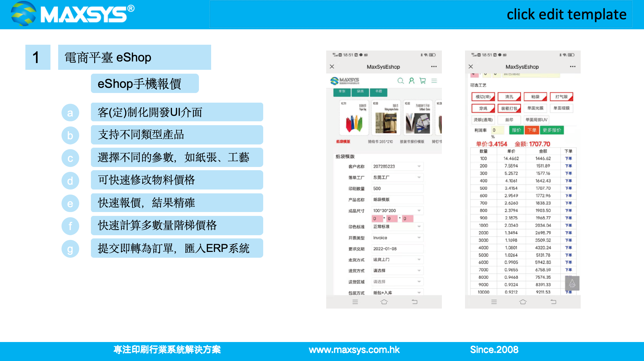This screenshot has width=644, height=361.
Task: Open the 送货区域 dropdown
Action: 397,282
